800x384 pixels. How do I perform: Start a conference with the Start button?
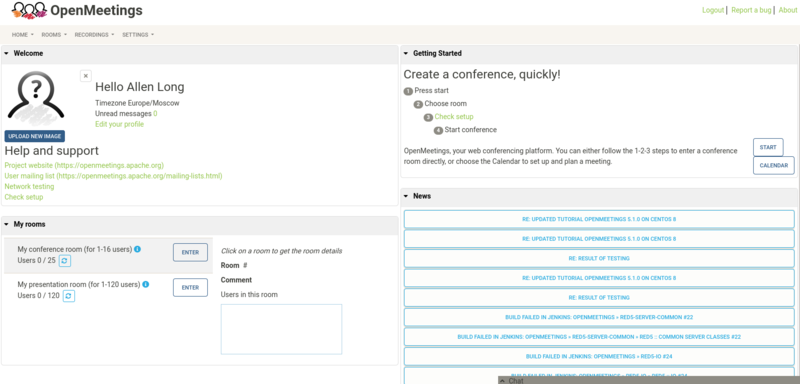[768, 147]
